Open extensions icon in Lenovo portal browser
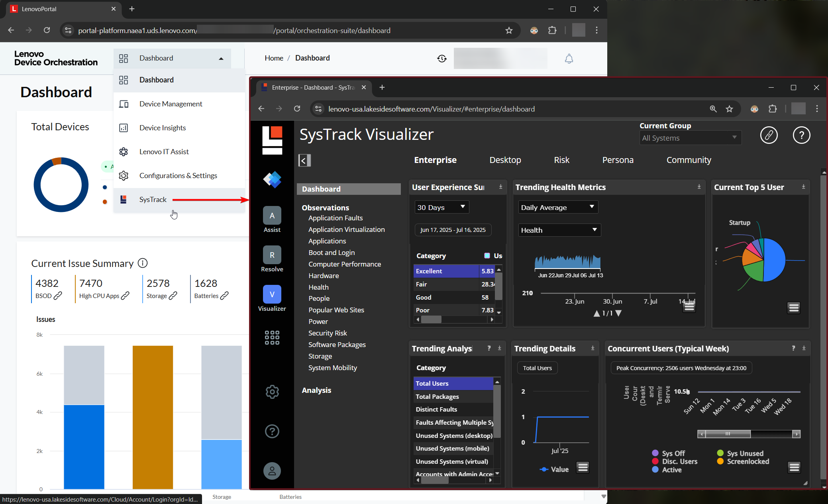Screen dimensions: 828x504 tap(552, 30)
